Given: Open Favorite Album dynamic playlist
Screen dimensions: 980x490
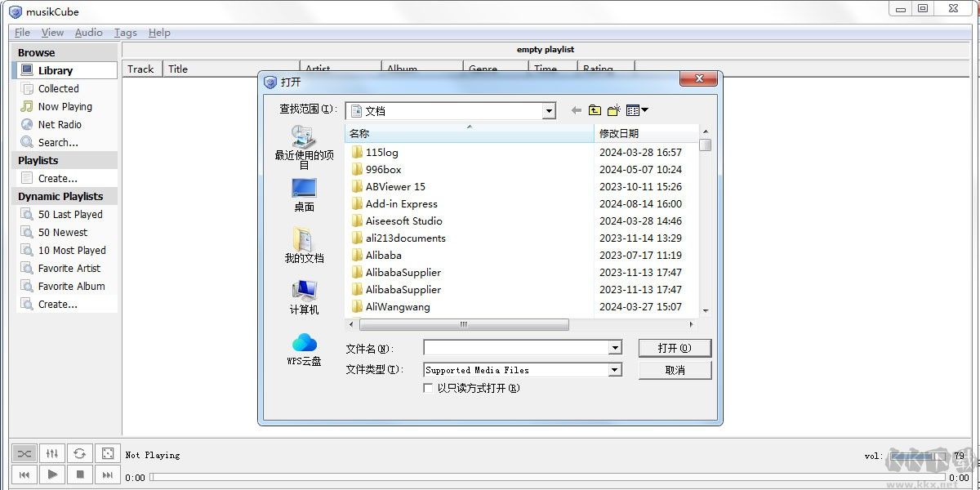Looking at the screenshot, I should [65, 286].
